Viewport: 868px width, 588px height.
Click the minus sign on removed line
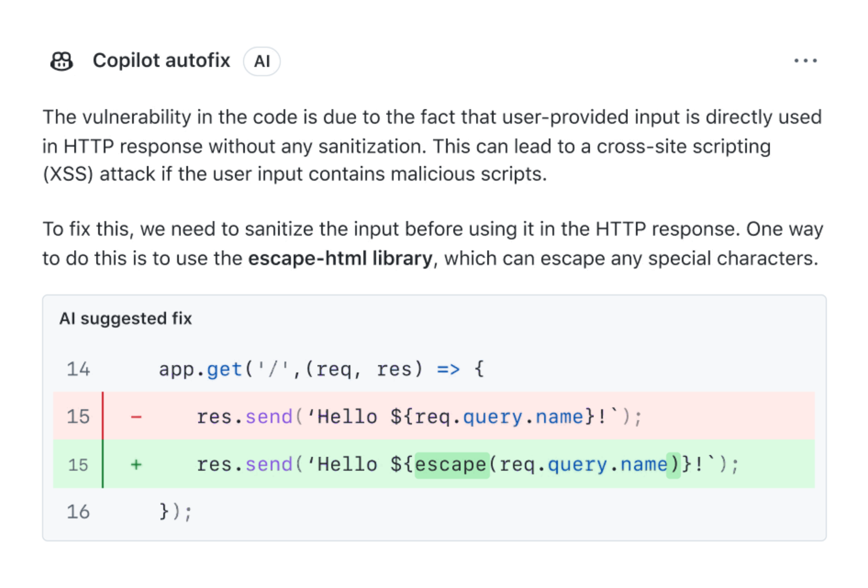(136, 417)
